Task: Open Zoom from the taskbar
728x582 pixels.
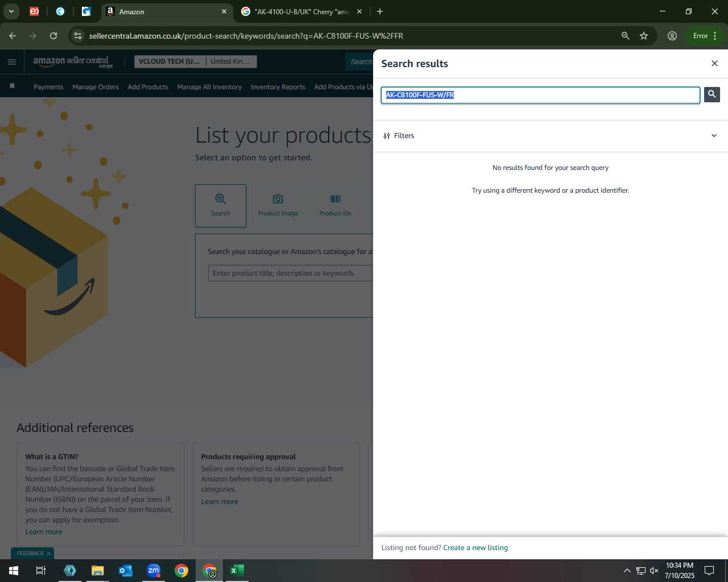Action: [154, 571]
